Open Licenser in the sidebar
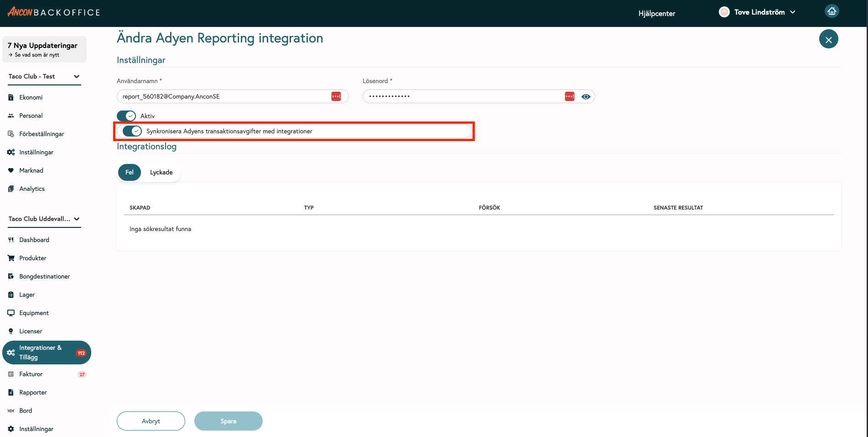 [31, 331]
